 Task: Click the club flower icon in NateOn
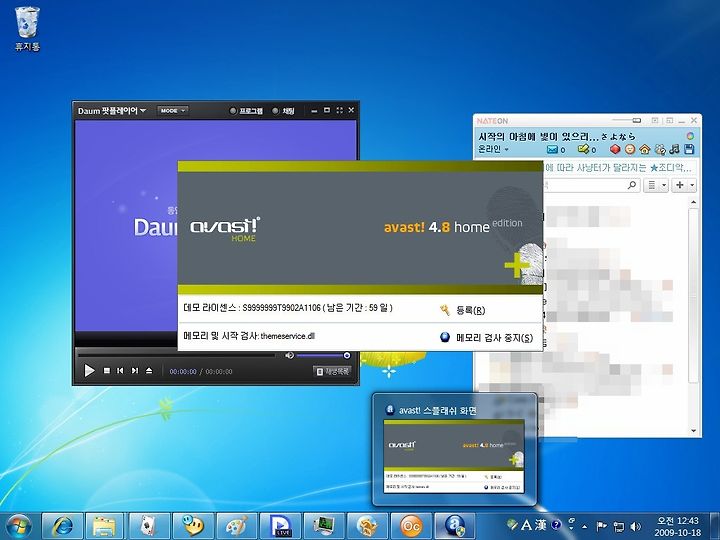point(660,149)
